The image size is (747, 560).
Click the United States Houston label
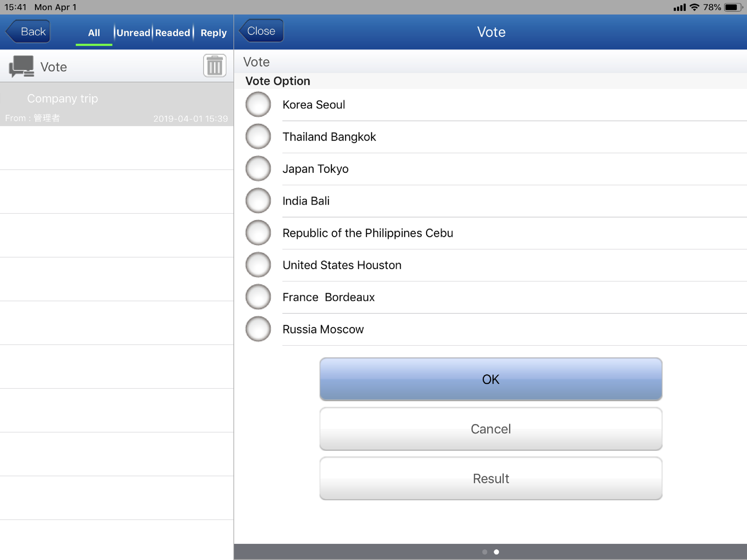[x=342, y=265]
